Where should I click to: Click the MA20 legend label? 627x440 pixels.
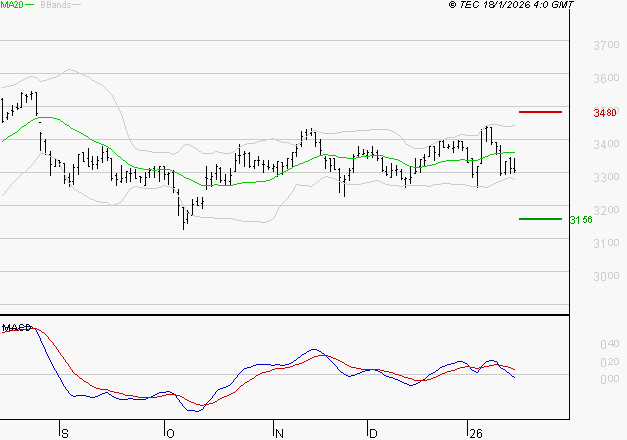pos(12,5)
